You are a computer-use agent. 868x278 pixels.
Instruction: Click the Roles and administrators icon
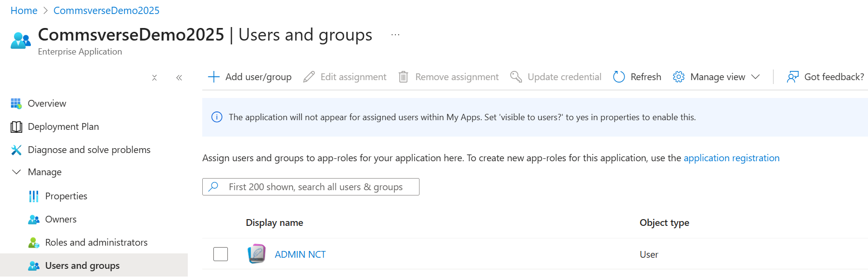click(x=34, y=243)
